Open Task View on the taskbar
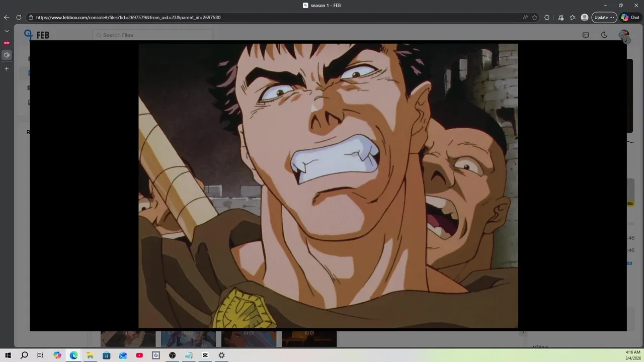 [x=40, y=355]
